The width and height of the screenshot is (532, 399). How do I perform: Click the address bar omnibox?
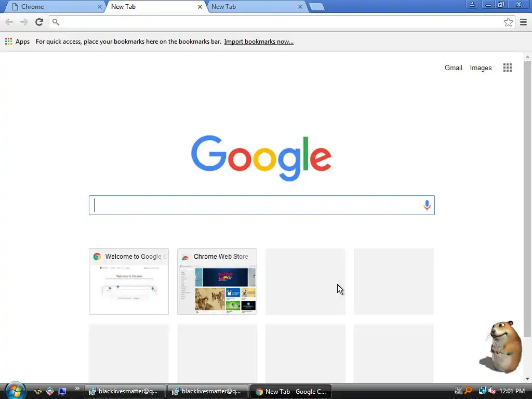click(x=282, y=22)
